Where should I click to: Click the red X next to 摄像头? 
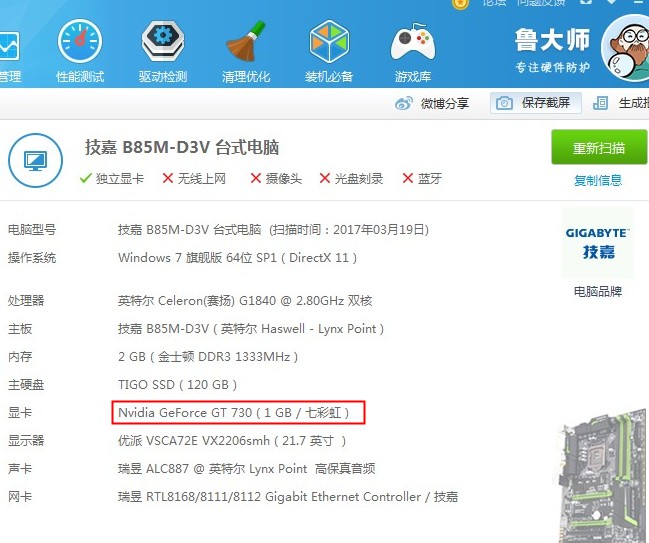[x=256, y=178]
